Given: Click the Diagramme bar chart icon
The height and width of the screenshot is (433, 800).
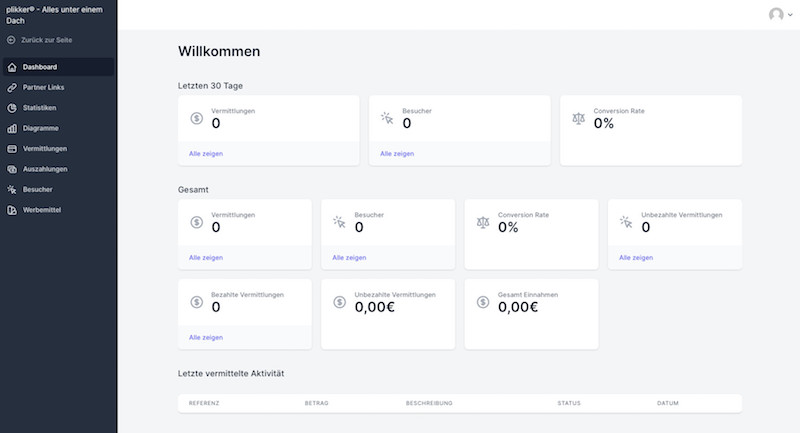Looking at the screenshot, I should point(12,128).
